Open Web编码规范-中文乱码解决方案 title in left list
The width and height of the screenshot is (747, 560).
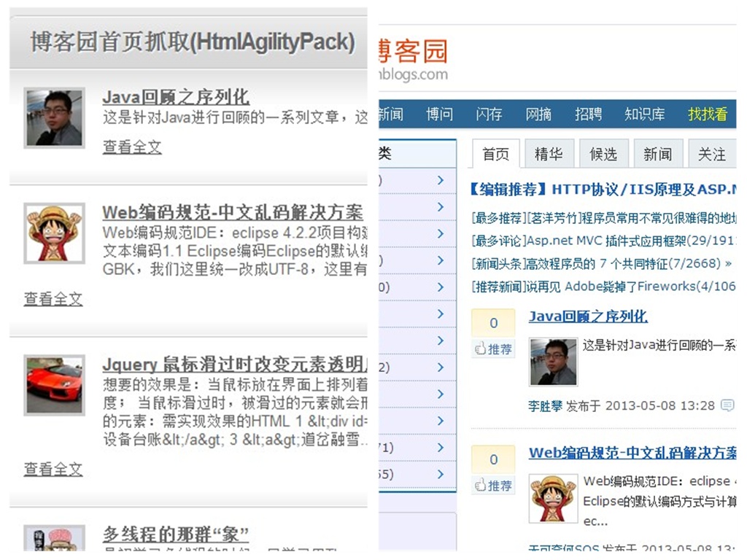click(x=233, y=212)
